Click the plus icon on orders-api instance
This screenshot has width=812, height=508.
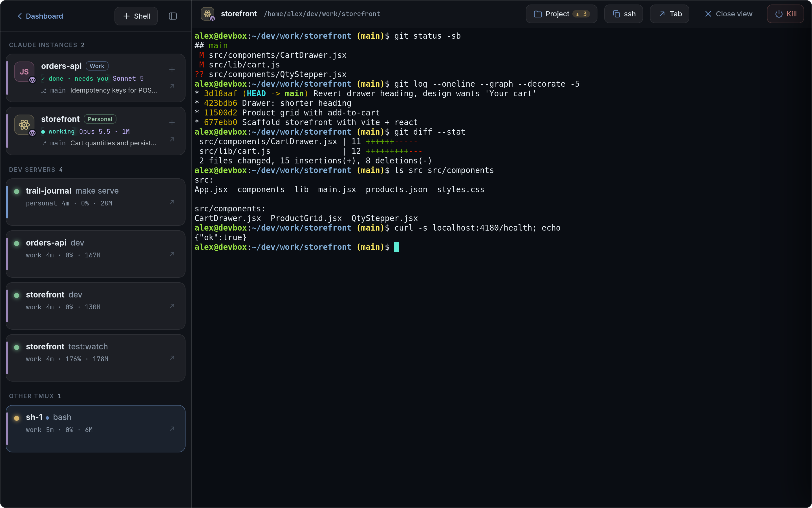(172, 69)
